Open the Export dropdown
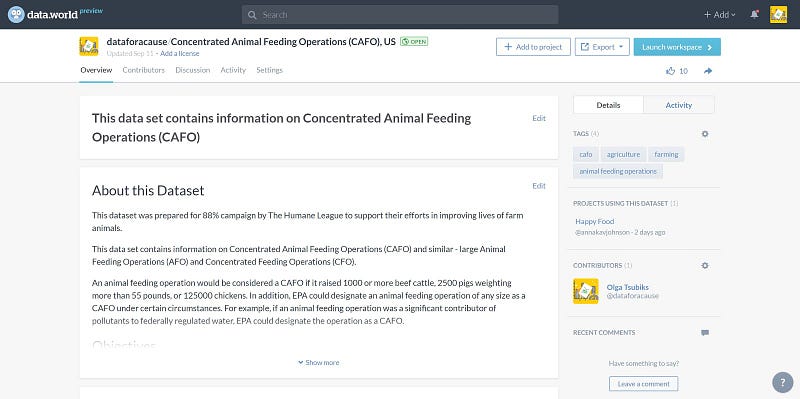This screenshot has width=800, height=399. (x=602, y=47)
